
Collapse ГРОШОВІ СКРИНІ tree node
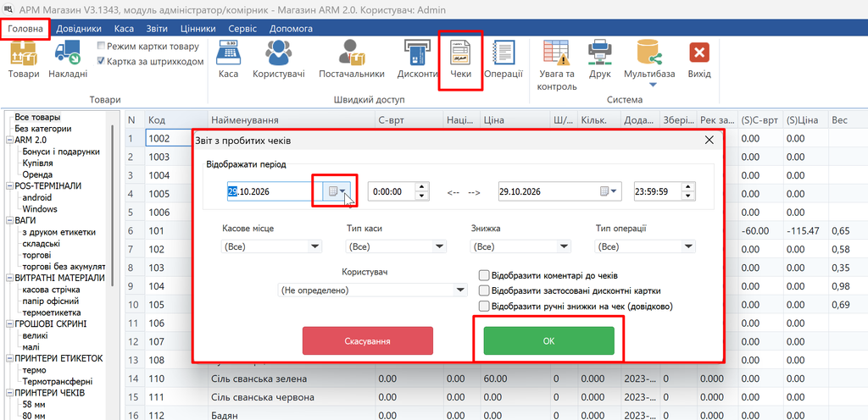click(9, 323)
